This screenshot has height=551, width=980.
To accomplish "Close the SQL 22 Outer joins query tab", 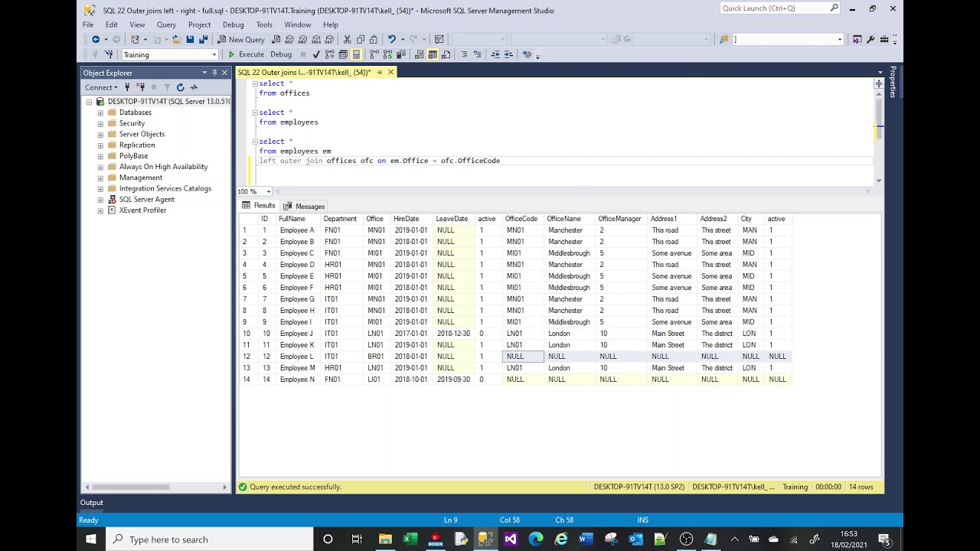I will [x=390, y=72].
